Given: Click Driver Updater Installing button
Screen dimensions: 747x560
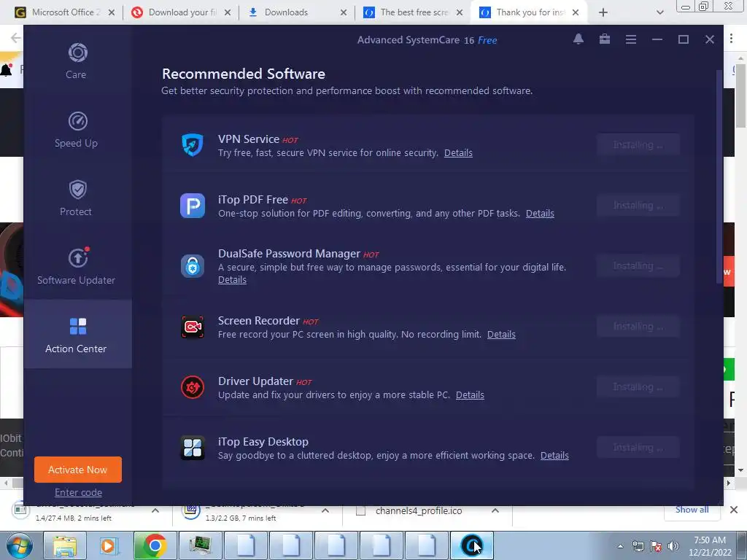Looking at the screenshot, I should point(638,386).
